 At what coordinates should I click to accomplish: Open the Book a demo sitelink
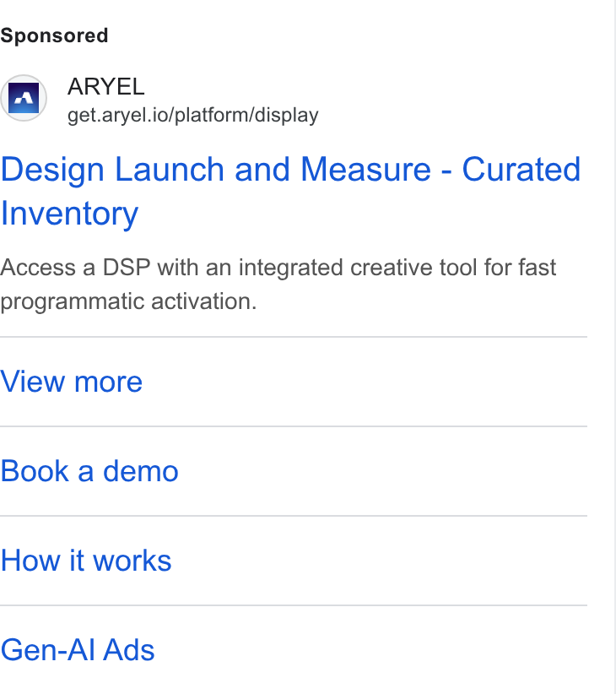(89, 471)
